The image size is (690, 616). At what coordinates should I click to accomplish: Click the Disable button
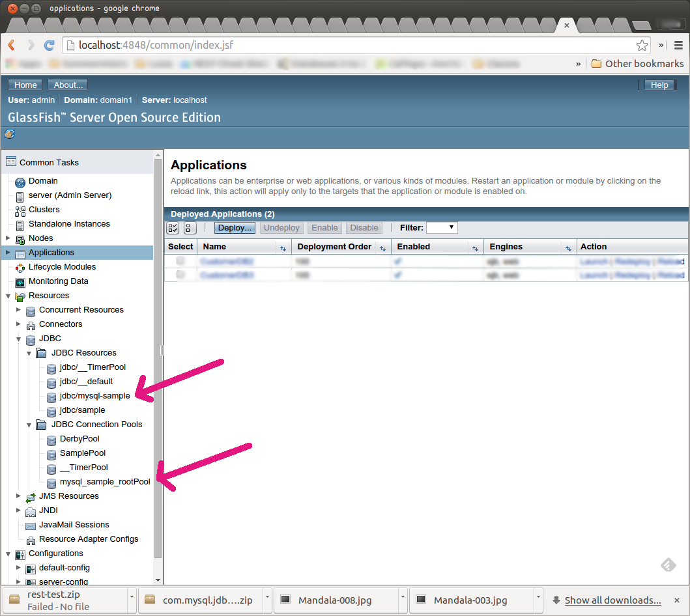click(x=364, y=228)
